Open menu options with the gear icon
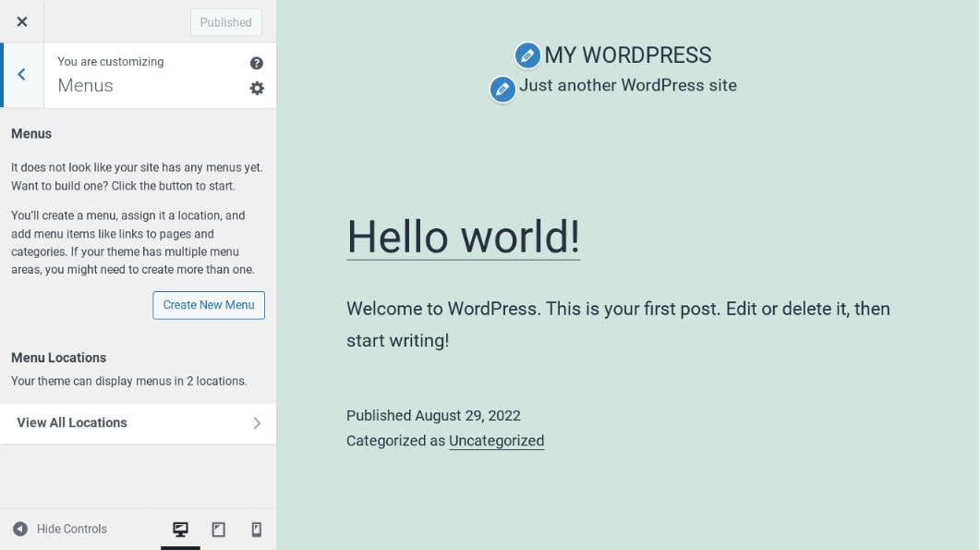980x550 pixels. [x=257, y=88]
